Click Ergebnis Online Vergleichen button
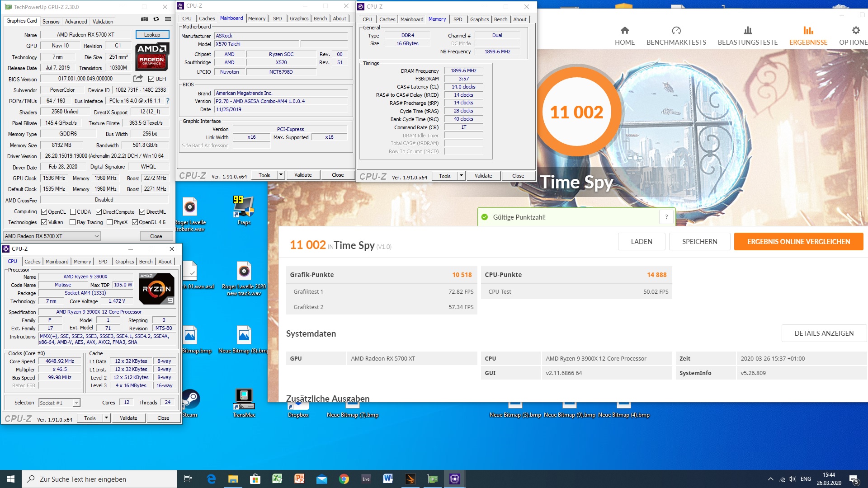 pyautogui.click(x=798, y=242)
